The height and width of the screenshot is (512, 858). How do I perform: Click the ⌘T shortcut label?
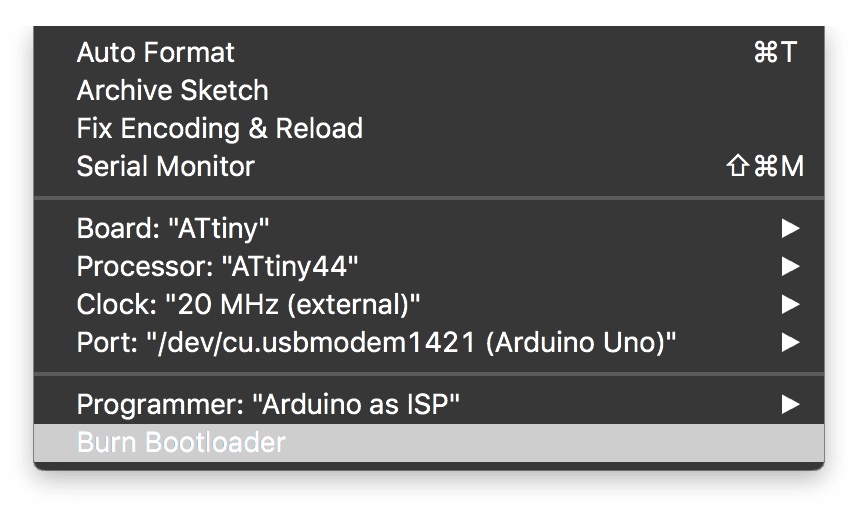coord(775,53)
